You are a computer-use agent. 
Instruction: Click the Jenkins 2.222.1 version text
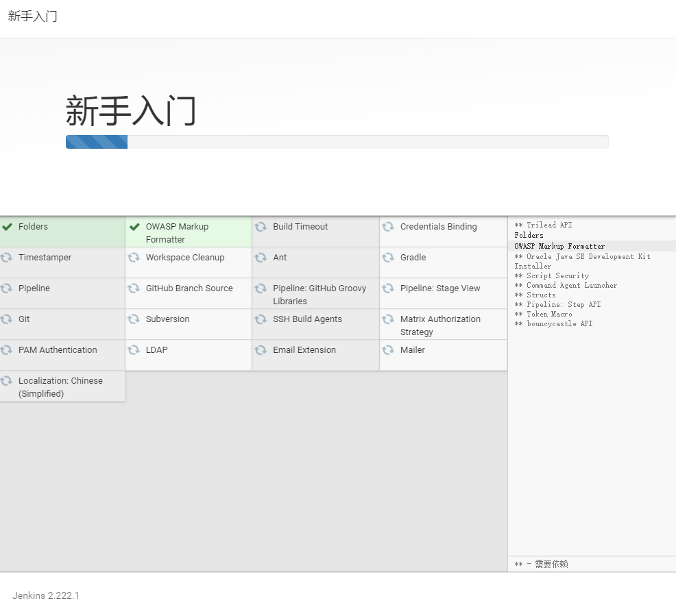(46, 595)
